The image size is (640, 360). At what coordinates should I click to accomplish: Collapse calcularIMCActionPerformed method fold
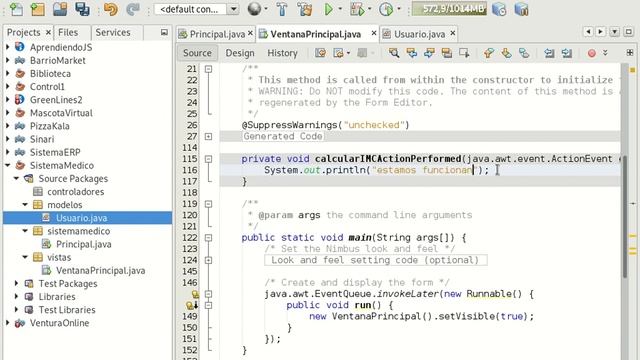click(x=209, y=159)
